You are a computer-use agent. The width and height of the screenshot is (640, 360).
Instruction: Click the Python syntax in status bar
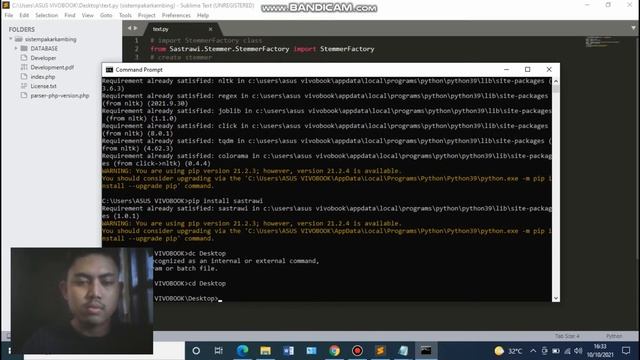click(x=614, y=336)
